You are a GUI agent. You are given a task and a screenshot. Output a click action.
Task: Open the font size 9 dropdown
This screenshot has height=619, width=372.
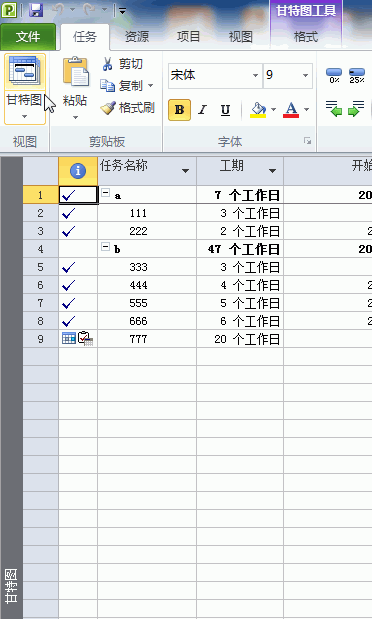pyautogui.click(x=305, y=75)
